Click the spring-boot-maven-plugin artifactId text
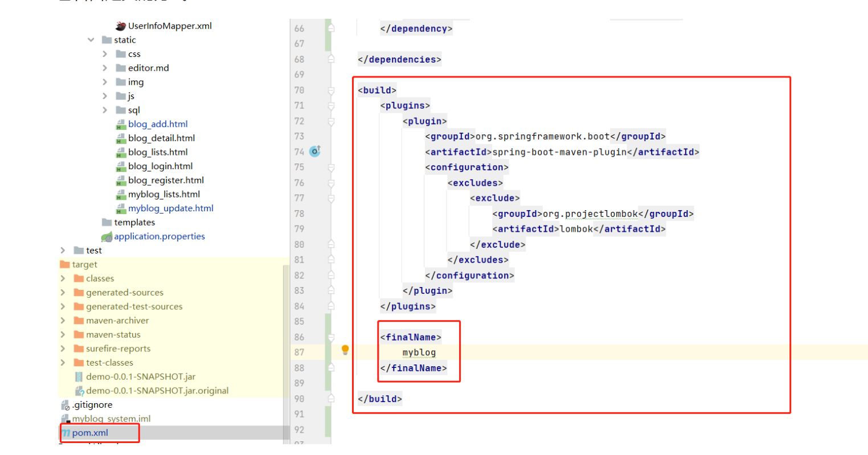 coord(559,152)
